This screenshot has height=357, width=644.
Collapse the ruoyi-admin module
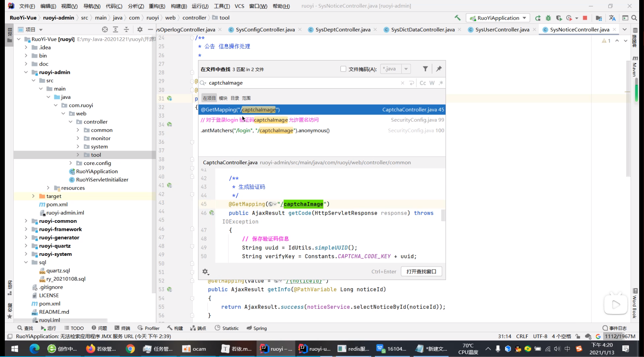[x=26, y=72]
